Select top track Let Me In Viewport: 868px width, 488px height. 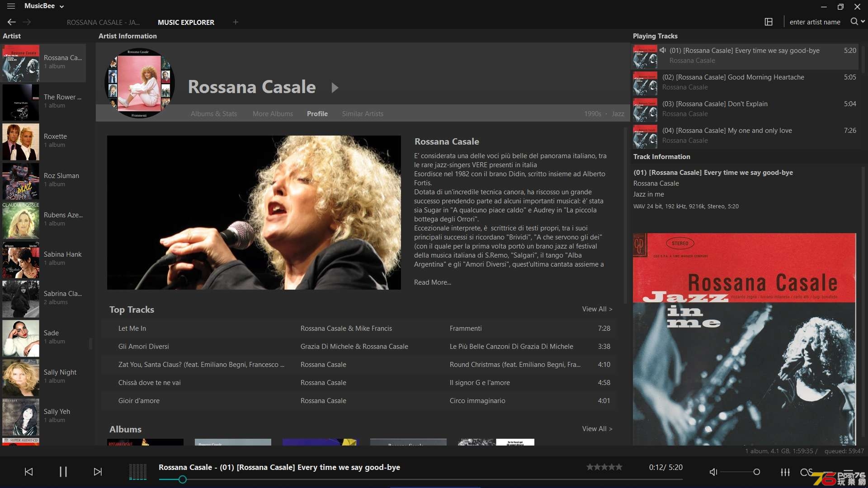tap(359, 328)
